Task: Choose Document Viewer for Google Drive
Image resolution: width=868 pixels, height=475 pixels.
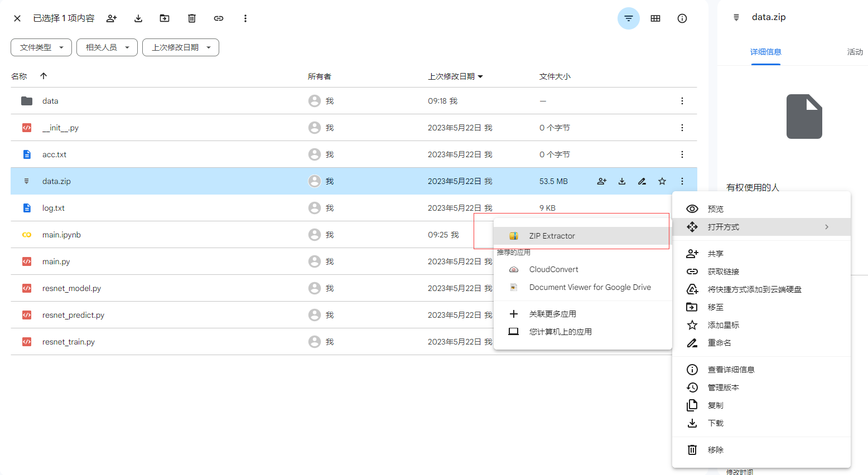Action: coord(582,287)
